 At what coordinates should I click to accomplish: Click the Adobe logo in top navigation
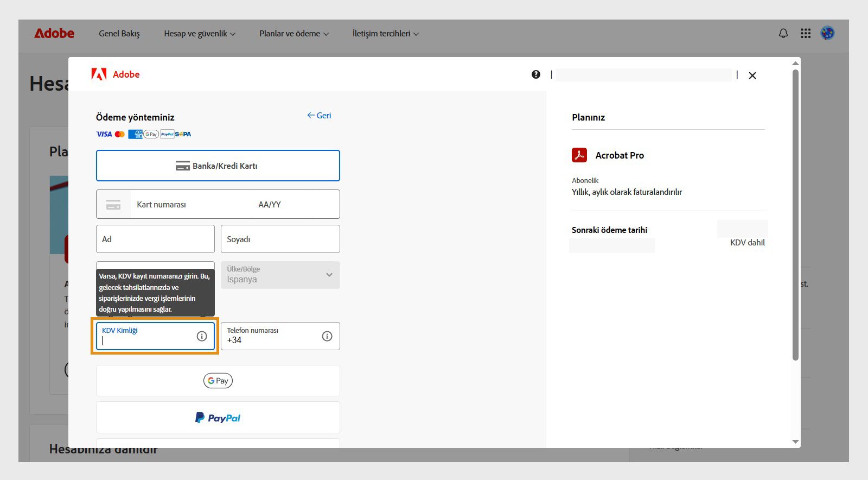click(54, 34)
